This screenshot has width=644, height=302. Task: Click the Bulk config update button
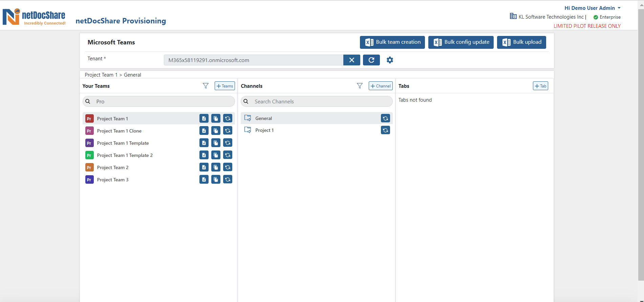461,42
